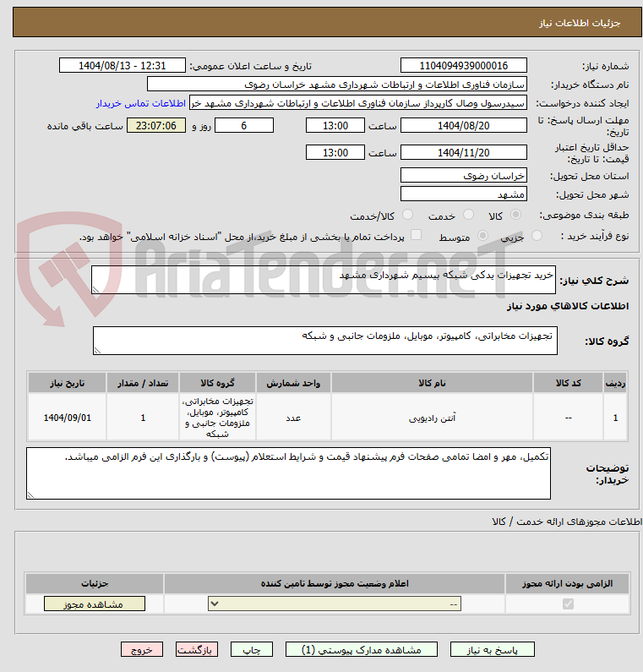Click the price validity time 13:00 field

click(335, 152)
